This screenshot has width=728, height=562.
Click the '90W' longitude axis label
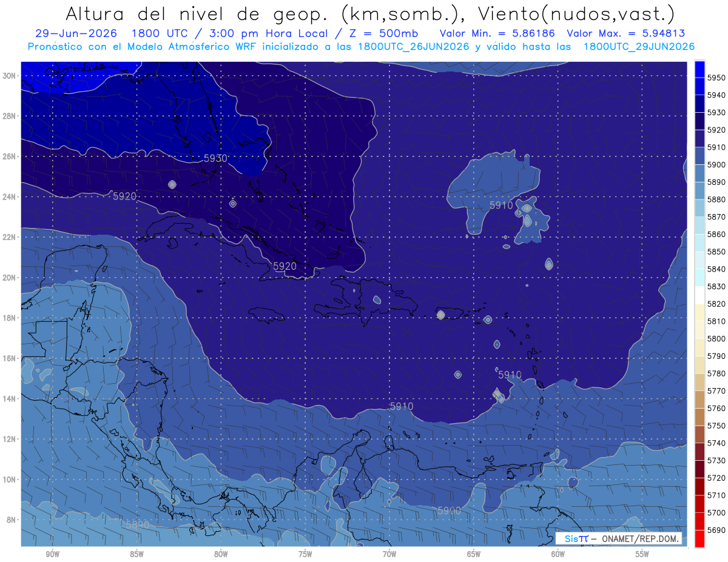[x=53, y=554]
